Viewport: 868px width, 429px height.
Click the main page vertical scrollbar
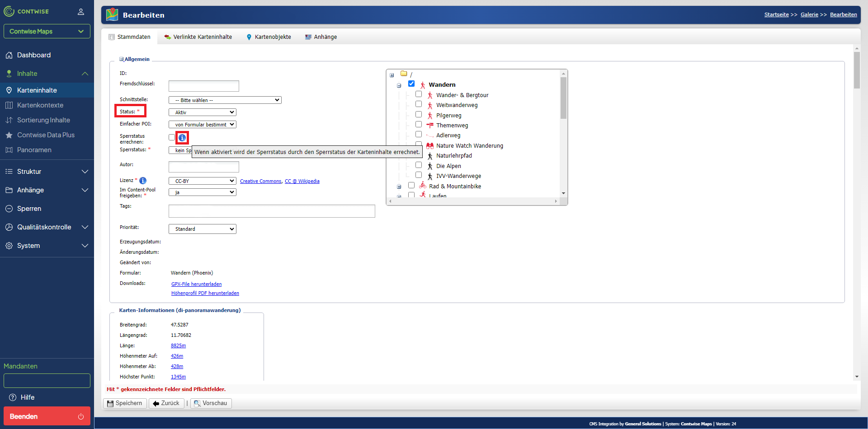[857, 70]
